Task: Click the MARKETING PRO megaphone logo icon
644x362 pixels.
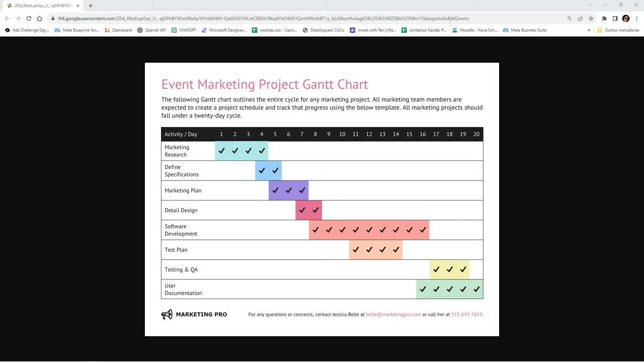Action: coord(167,314)
